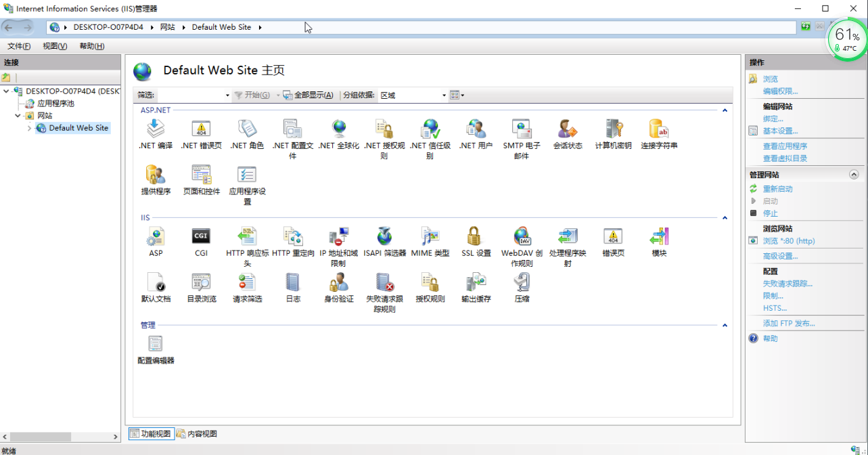Click the 重新启动 action link
Image resolution: width=868 pixels, height=455 pixels.
(x=777, y=189)
